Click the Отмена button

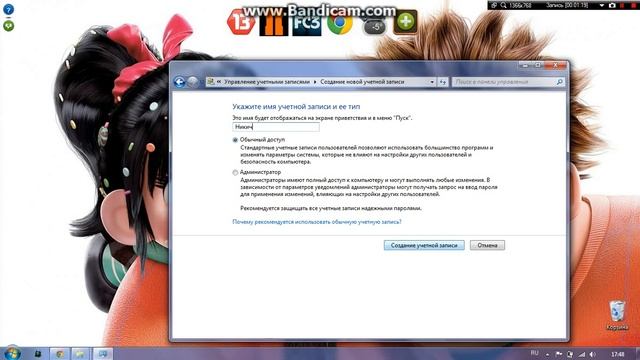[487, 245]
